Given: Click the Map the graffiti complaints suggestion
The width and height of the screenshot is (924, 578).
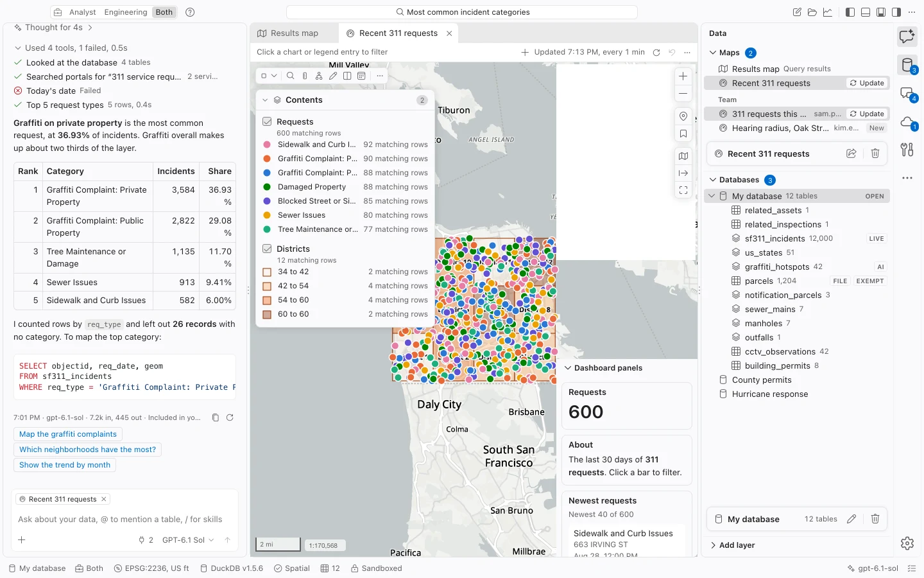Looking at the screenshot, I should pyautogui.click(x=68, y=434).
